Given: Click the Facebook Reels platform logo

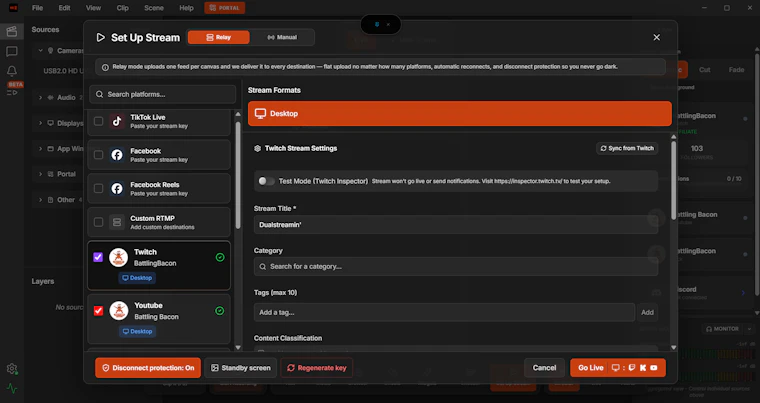Looking at the screenshot, I should click(x=117, y=189).
